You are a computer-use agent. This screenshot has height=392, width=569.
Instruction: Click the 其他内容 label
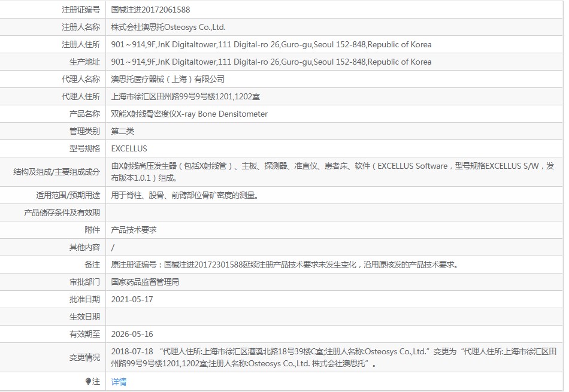pos(84,247)
